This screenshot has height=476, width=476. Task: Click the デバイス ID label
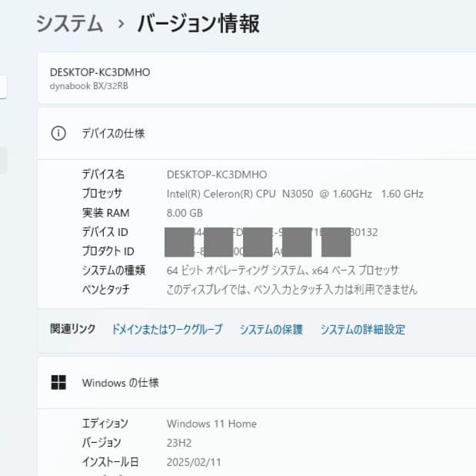(105, 232)
